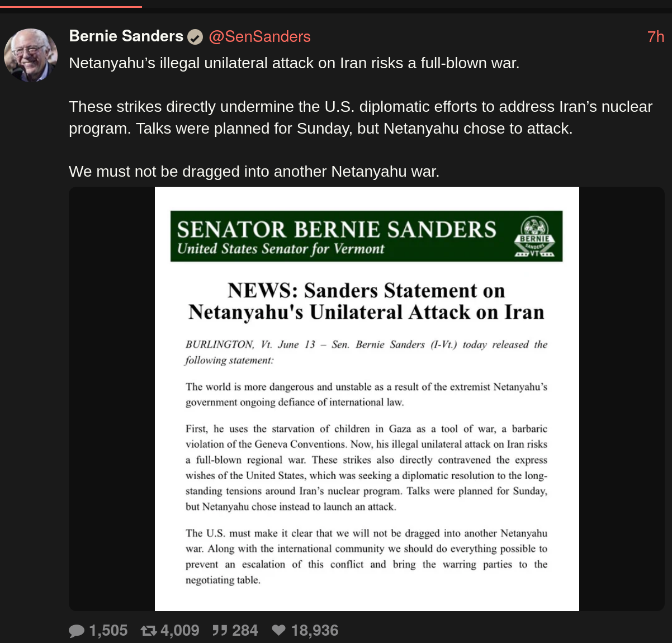Click the verified checkmark badge
The image size is (672, 643).
(x=195, y=37)
